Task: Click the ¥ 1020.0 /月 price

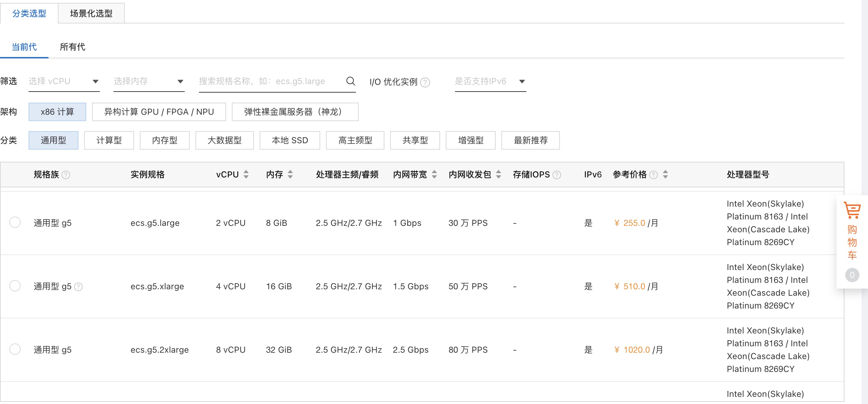Action: 639,350
